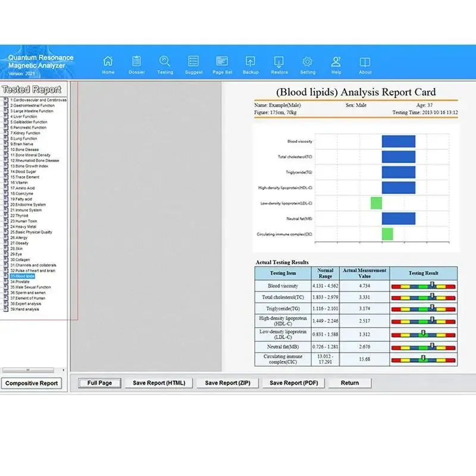Click the Triglyceride testing result bar
This screenshot has width=476, height=476.
pyautogui.click(x=422, y=309)
